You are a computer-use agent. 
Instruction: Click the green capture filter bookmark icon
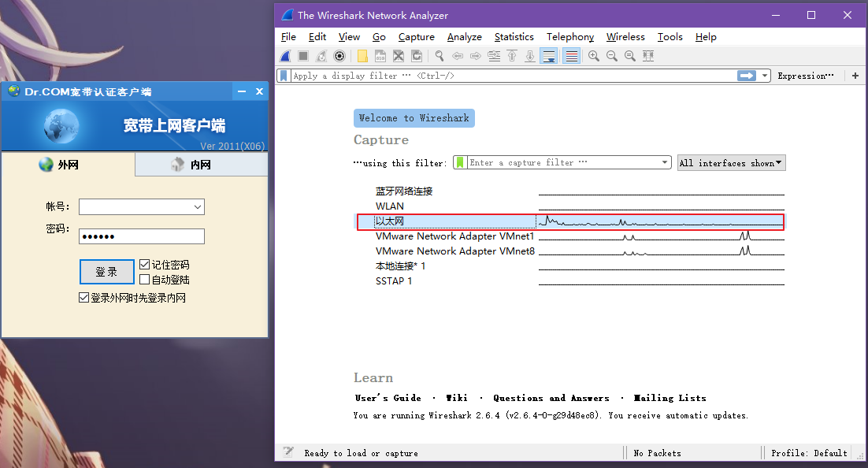pyautogui.click(x=460, y=162)
